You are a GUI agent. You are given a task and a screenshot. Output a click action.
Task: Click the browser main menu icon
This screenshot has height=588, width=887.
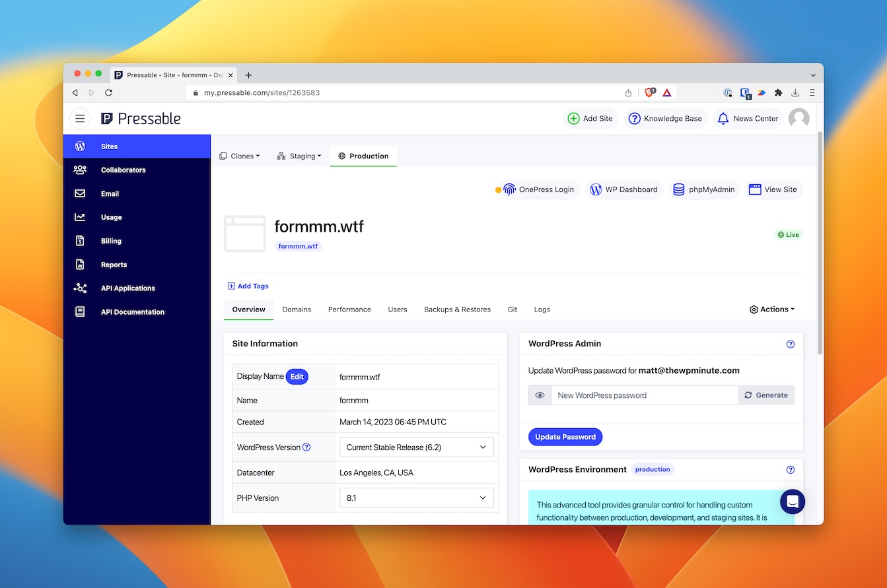point(812,93)
